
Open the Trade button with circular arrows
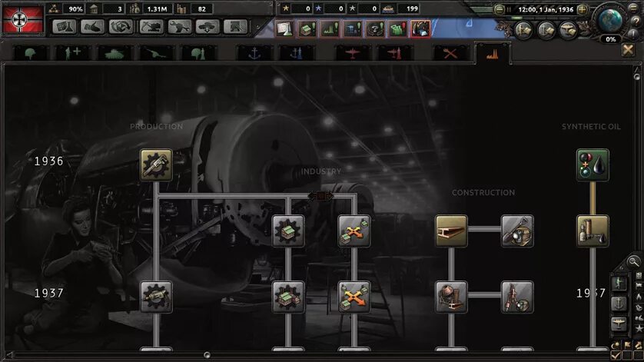tap(121, 27)
